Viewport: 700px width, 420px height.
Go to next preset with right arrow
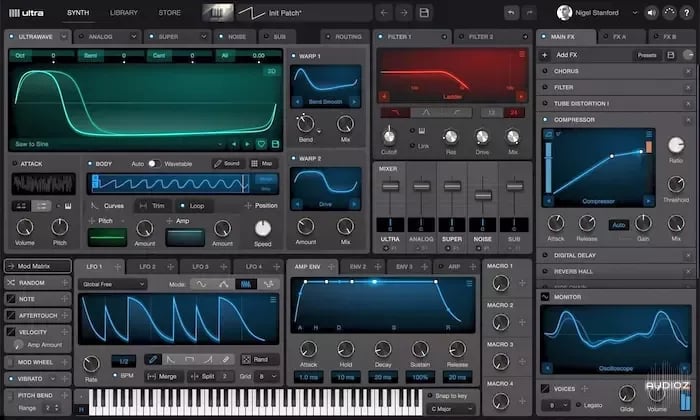pyautogui.click(x=404, y=13)
